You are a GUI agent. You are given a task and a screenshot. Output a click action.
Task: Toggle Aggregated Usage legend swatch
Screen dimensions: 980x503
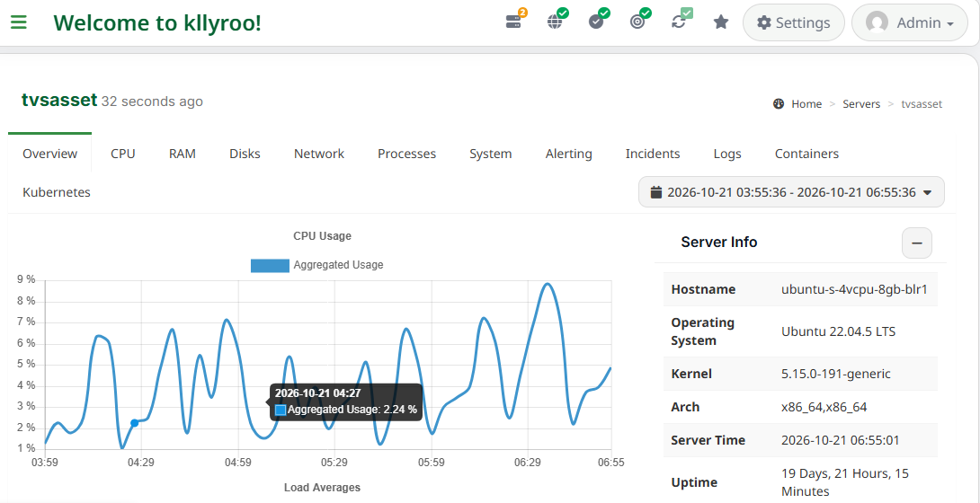pos(270,265)
